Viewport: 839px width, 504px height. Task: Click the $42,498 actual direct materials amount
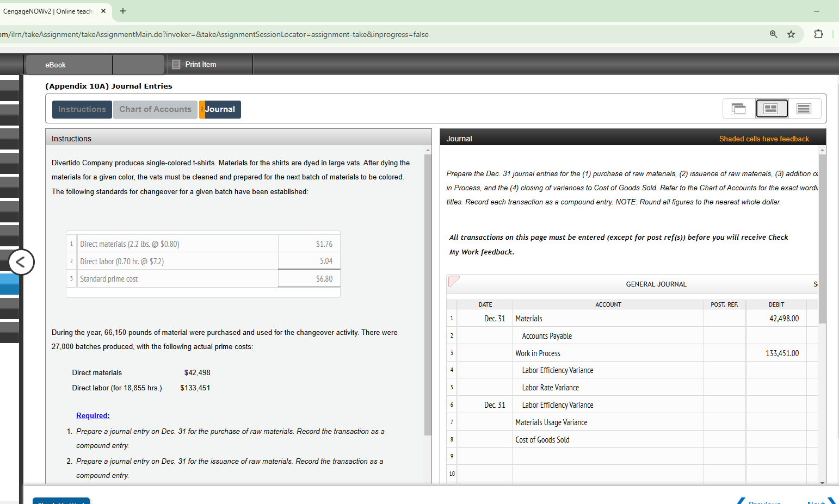tap(198, 373)
